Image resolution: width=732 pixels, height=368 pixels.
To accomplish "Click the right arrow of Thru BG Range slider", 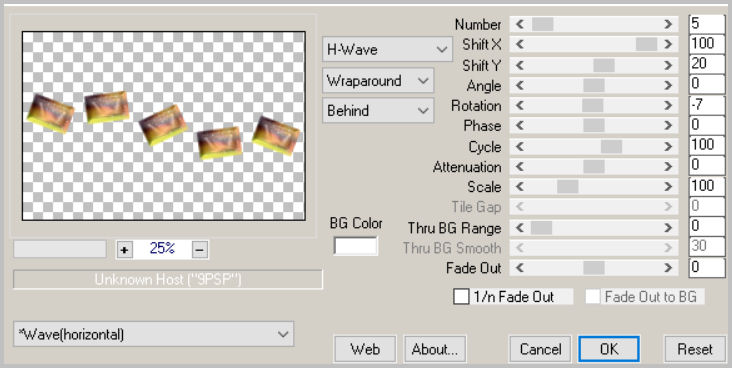I will pyautogui.click(x=669, y=228).
